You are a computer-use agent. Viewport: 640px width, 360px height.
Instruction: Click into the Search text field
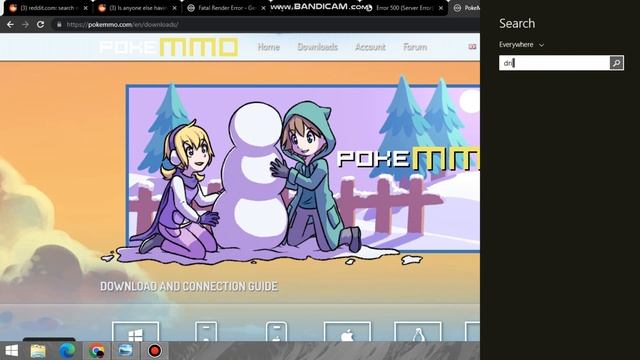554,63
